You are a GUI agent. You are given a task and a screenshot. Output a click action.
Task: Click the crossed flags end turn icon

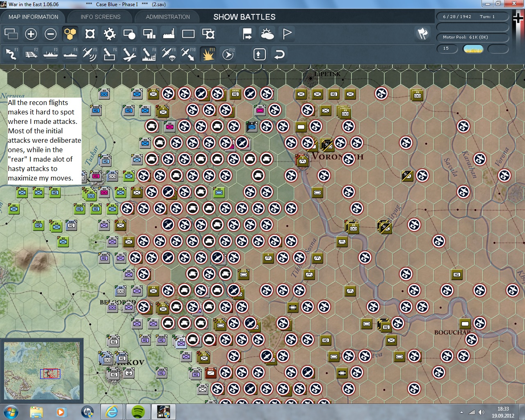(422, 34)
